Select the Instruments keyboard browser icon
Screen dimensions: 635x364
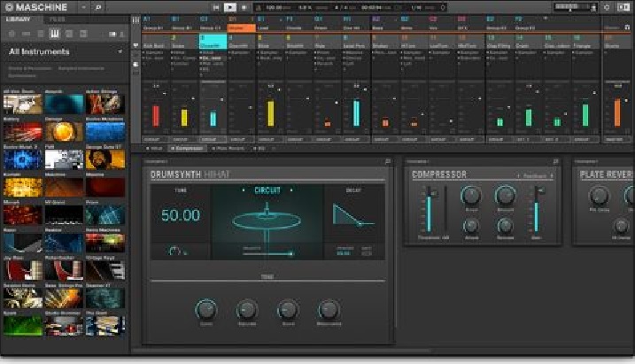pyautogui.click(x=54, y=34)
